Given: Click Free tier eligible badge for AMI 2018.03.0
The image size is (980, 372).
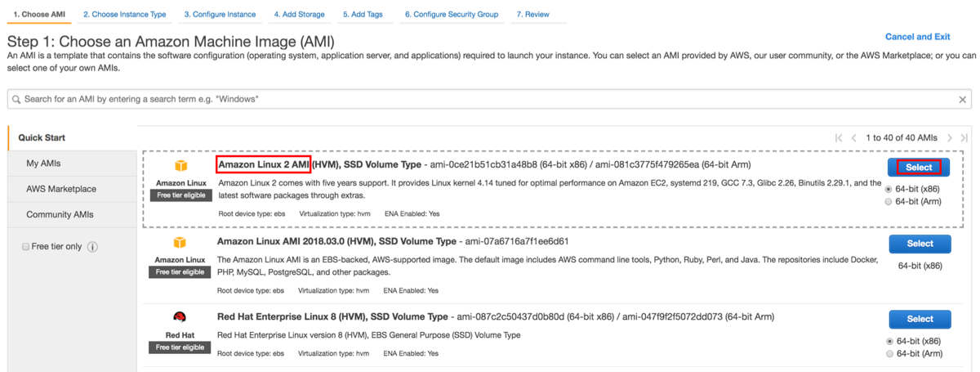Looking at the screenshot, I should click(180, 272).
